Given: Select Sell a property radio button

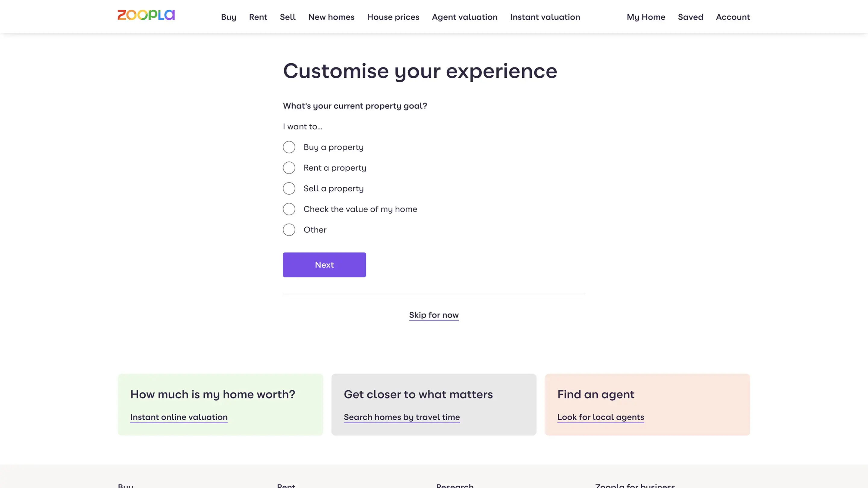Looking at the screenshot, I should (289, 189).
